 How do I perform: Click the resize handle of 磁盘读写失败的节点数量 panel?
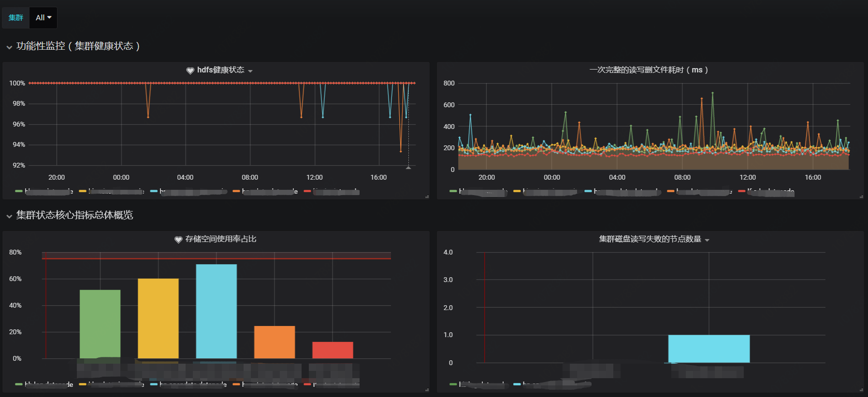[x=862, y=390]
